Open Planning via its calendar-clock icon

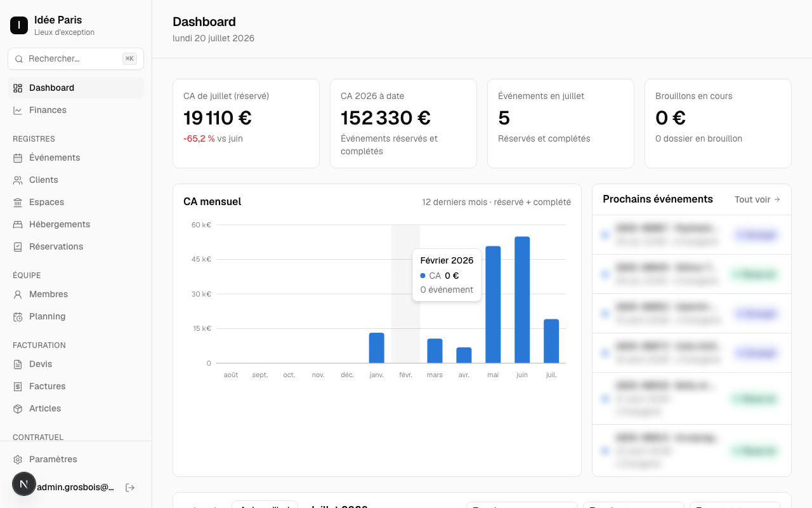[x=18, y=317]
